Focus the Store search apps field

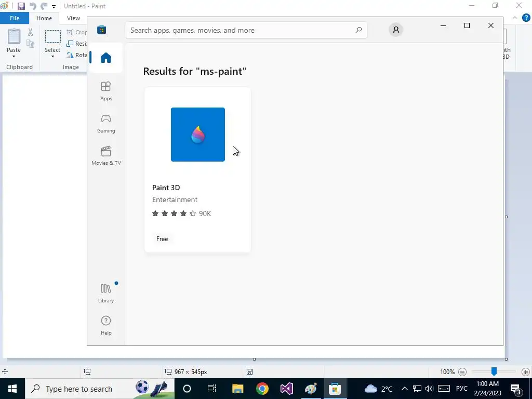tap(246, 30)
